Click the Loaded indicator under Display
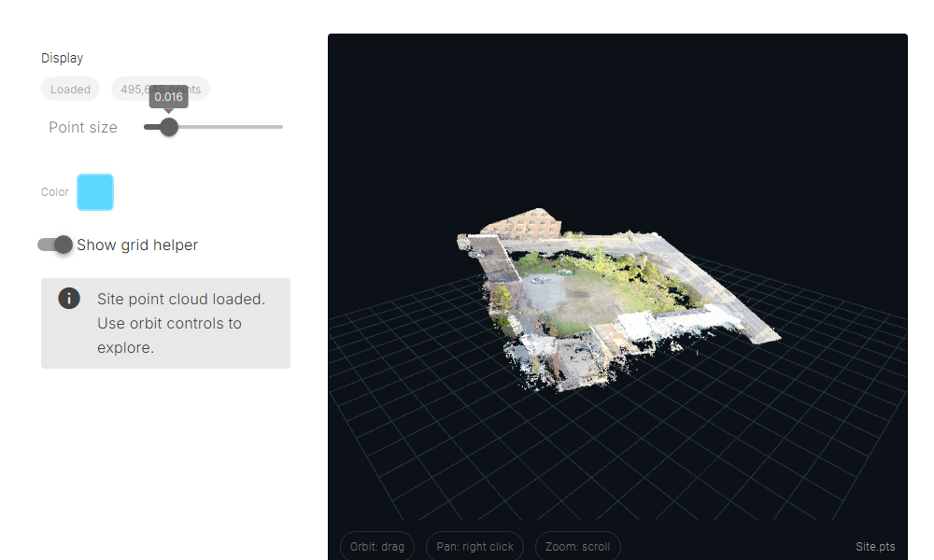This screenshot has width=934, height=560. (x=70, y=89)
